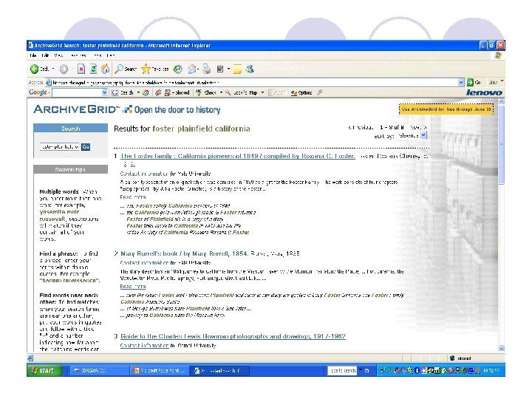
Task: Open the Edit menu
Action: point(45,55)
